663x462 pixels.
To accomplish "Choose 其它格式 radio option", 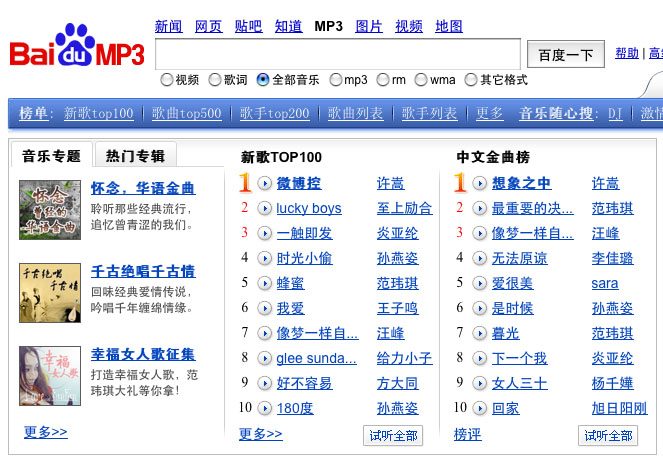I will tap(471, 79).
